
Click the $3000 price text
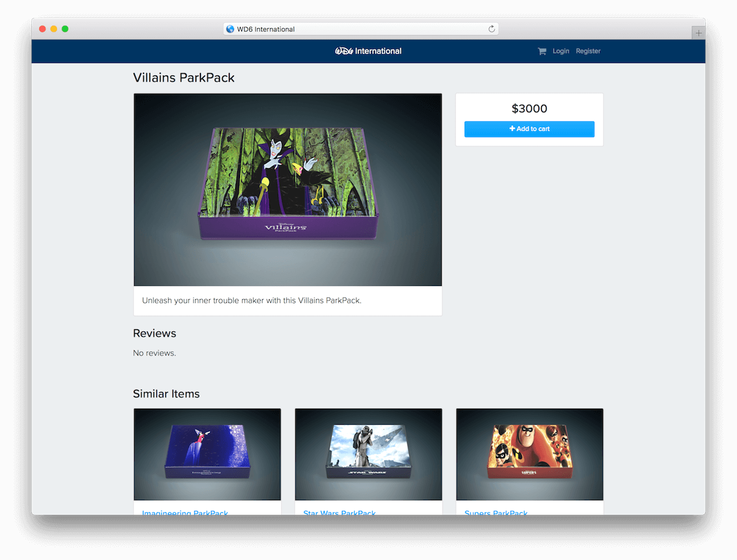point(529,108)
